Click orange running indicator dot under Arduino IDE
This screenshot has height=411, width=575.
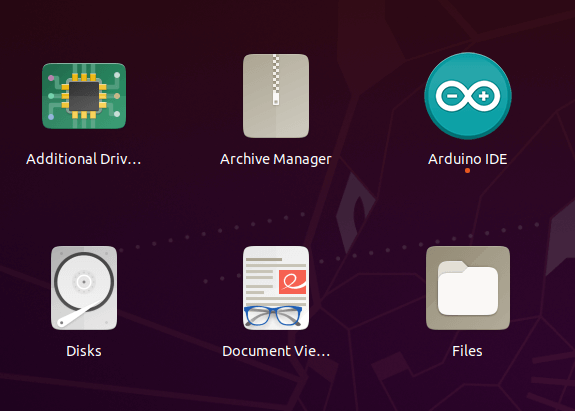click(467, 170)
